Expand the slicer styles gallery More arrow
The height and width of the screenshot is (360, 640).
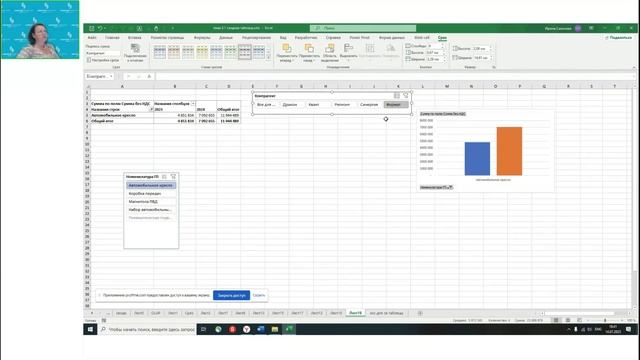pyautogui.click(x=268, y=58)
